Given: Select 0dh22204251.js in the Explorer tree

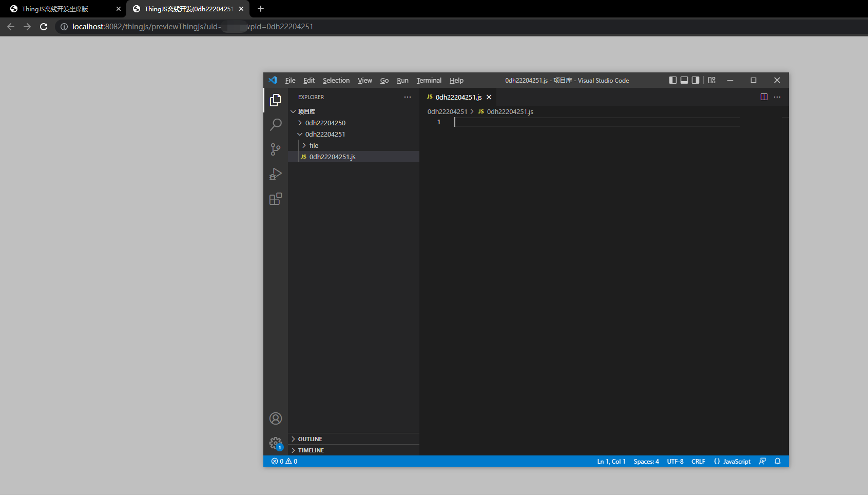Looking at the screenshot, I should pyautogui.click(x=354, y=157).
